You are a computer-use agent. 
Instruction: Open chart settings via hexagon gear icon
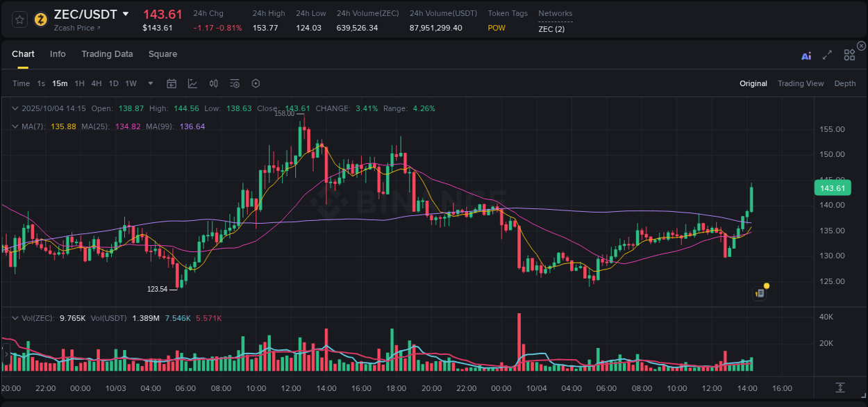tap(256, 83)
